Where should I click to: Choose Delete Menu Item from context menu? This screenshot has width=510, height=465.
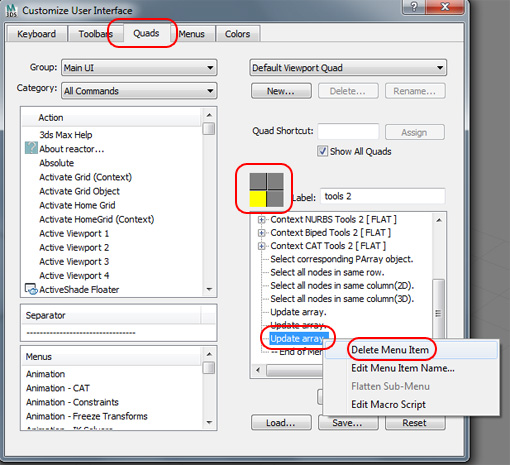coord(411,350)
